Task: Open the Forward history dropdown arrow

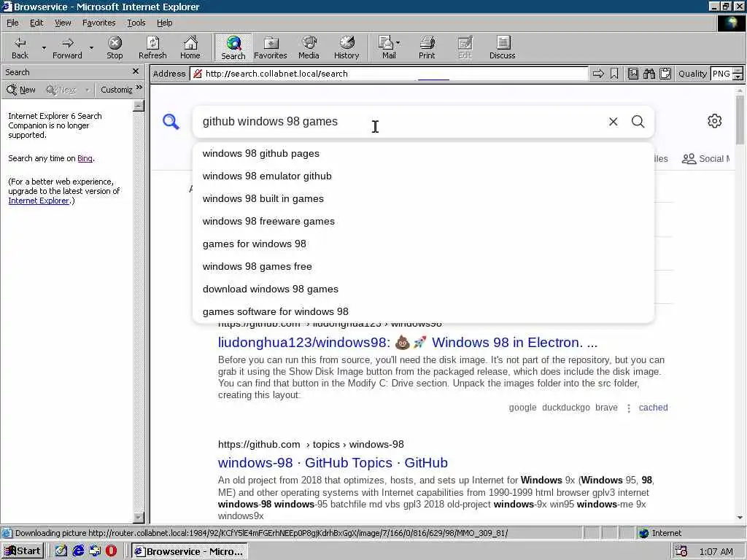Action: (x=91, y=47)
